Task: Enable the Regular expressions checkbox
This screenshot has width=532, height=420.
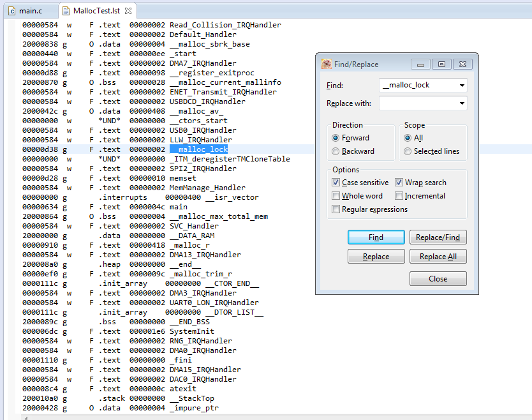Action: (x=336, y=209)
